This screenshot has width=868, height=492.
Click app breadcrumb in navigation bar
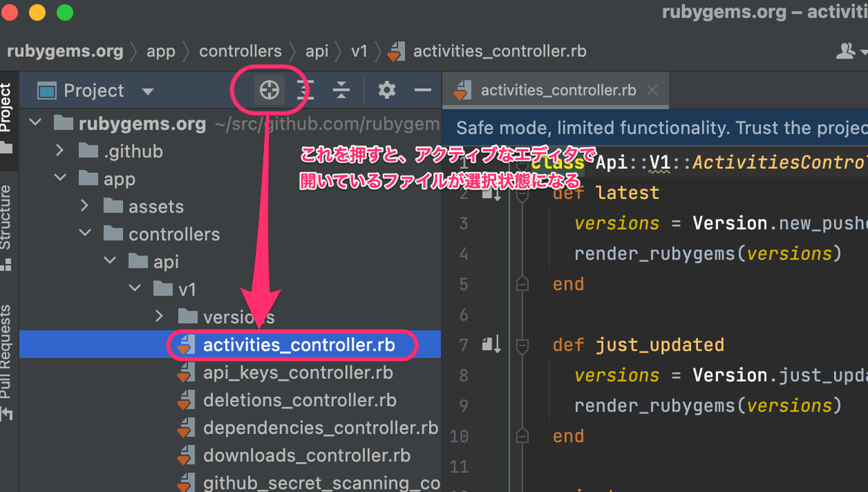point(161,51)
